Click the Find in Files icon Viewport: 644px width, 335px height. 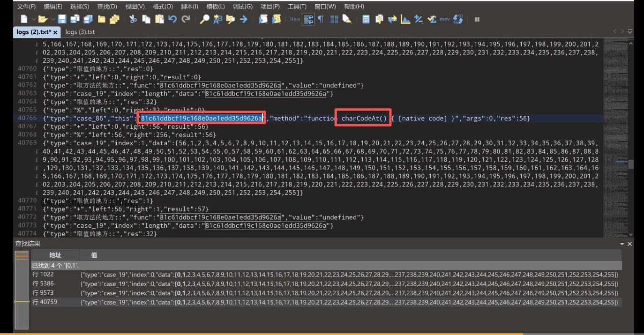tap(231, 19)
